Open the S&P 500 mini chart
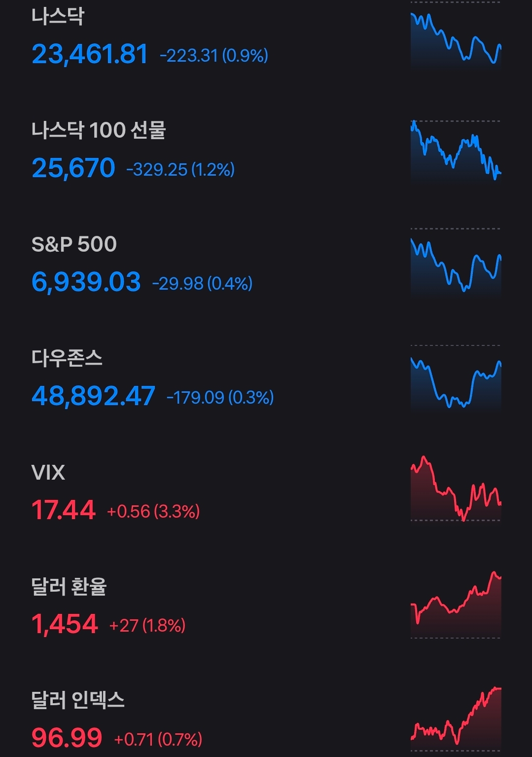The height and width of the screenshot is (757, 532). click(x=456, y=264)
